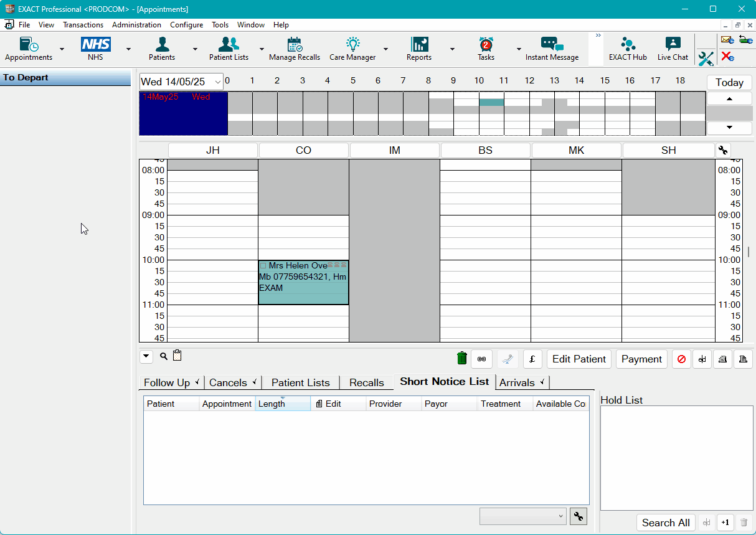The height and width of the screenshot is (535, 756).
Task: Open the Administration menu
Action: pyautogui.click(x=136, y=25)
